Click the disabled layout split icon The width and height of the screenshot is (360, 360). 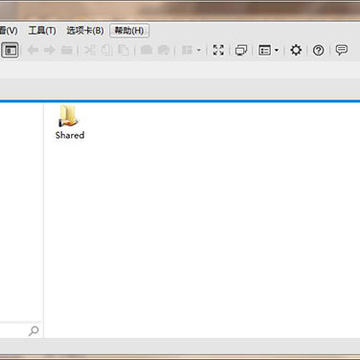coord(187,50)
